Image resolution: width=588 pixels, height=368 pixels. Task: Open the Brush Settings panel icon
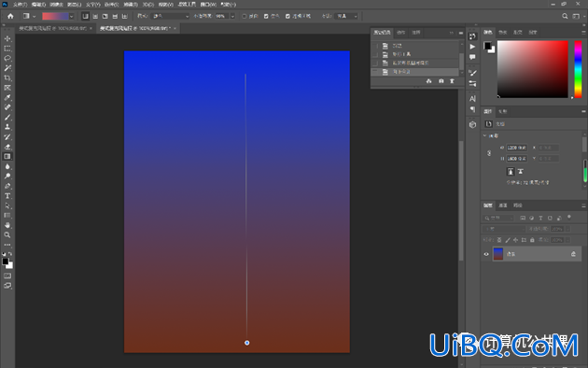[x=472, y=73]
